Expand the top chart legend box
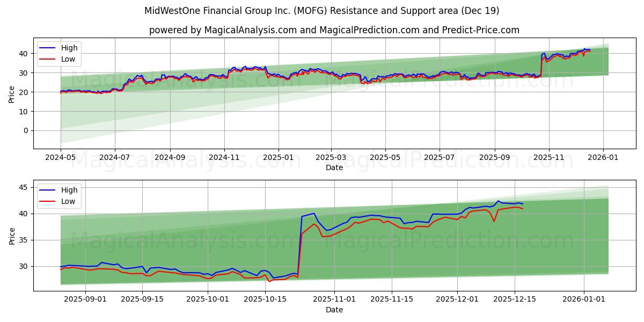644x322 pixels. click(59, 53)
